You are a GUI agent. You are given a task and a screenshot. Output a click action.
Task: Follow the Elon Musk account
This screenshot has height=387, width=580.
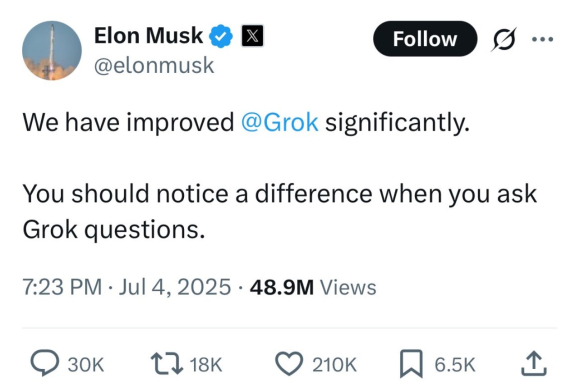(x=425, y=38)
